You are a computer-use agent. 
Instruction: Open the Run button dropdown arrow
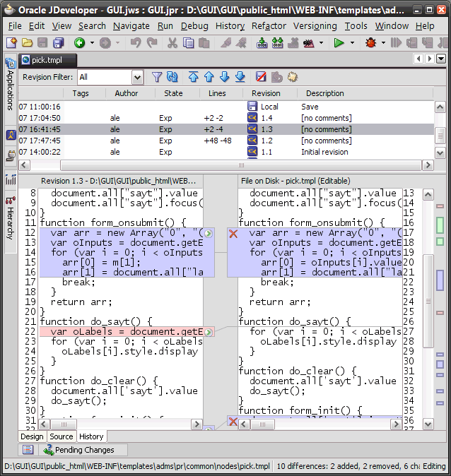click(x=353, y=43)
